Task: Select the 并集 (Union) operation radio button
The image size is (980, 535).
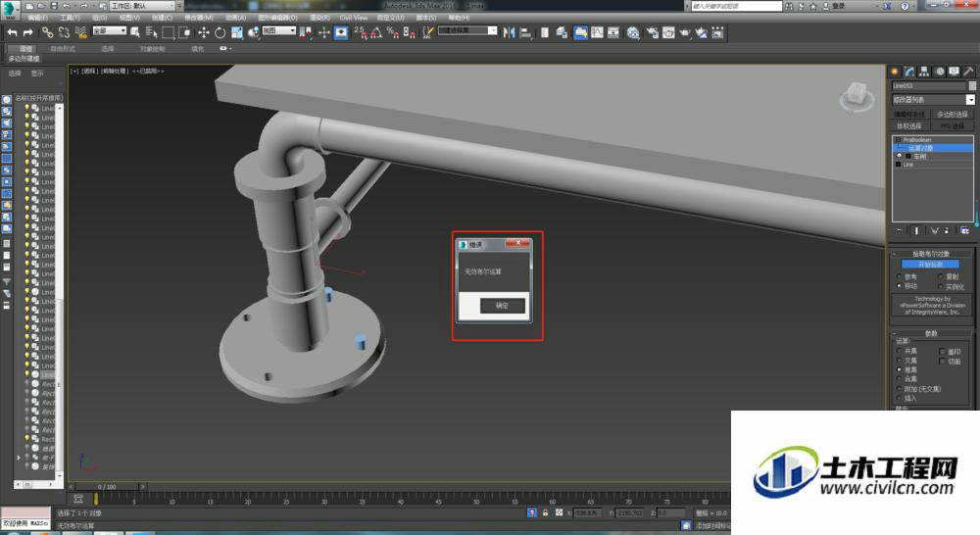Action: click(900, 351)
